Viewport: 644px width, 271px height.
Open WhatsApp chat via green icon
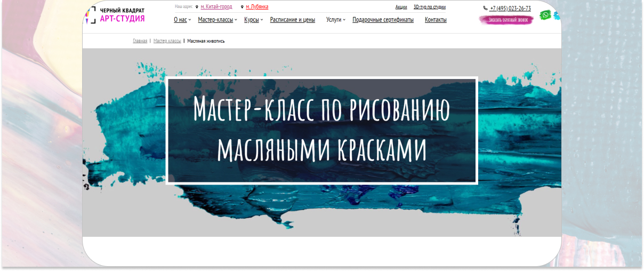[545, 15]
